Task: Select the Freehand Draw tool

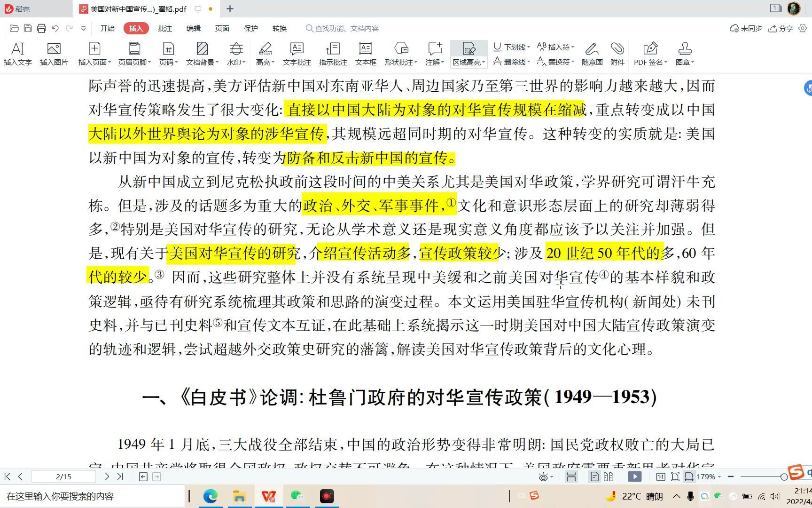Action: (x=592, y=54)
